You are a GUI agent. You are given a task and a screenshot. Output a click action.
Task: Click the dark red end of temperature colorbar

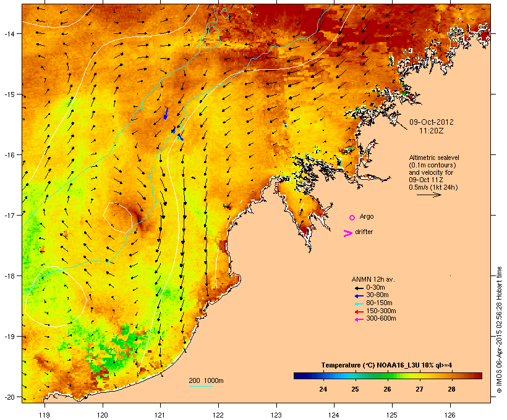pos(478,376)
